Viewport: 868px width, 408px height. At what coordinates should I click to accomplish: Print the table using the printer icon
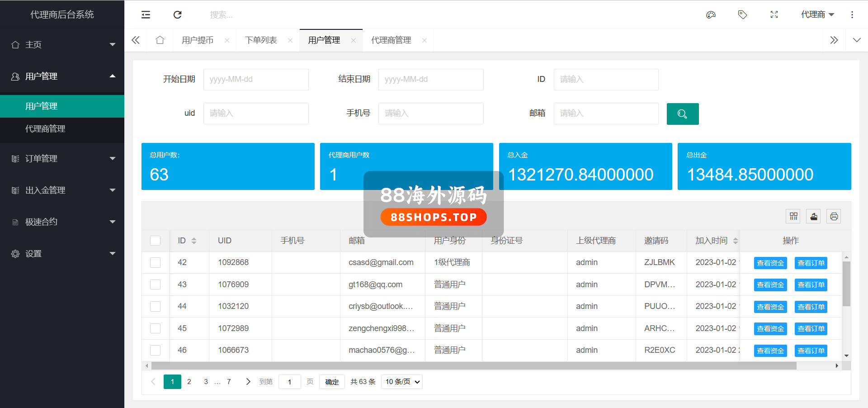coord(834,217)
